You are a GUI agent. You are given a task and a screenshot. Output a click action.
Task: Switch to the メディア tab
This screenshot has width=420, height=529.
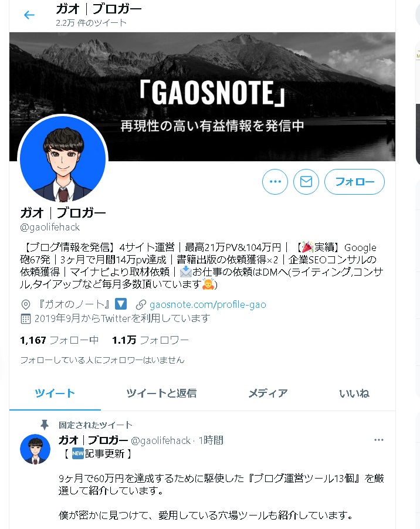pos(268,394)
